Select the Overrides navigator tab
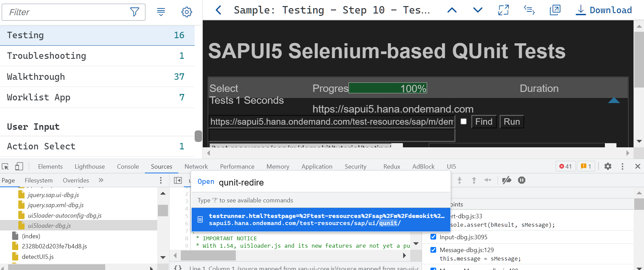 (76, 180)
